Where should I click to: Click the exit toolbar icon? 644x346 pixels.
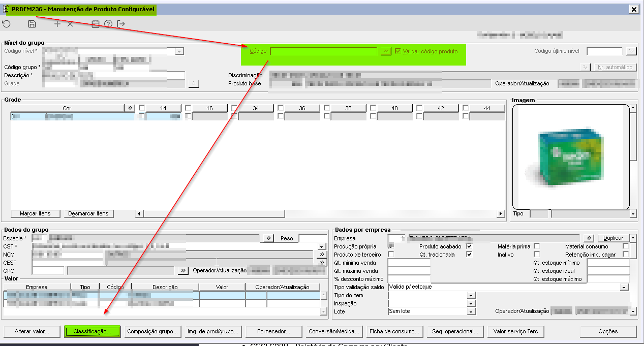[121, 24]
